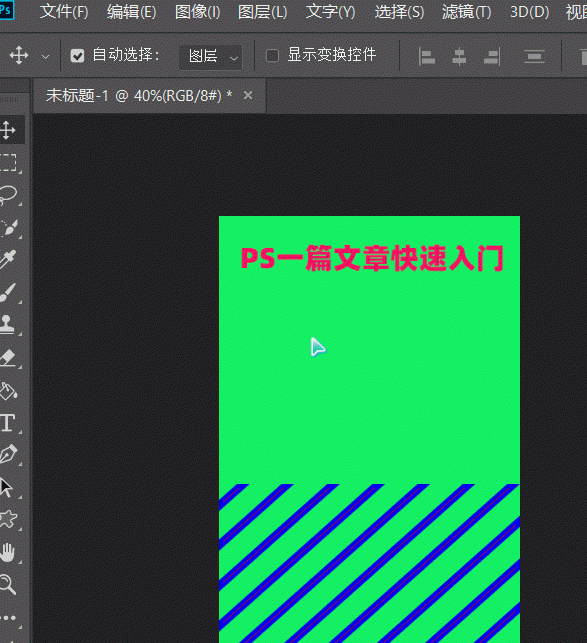Select the Lasso tool
Screen dimensions: 587x643
(8, 195)
